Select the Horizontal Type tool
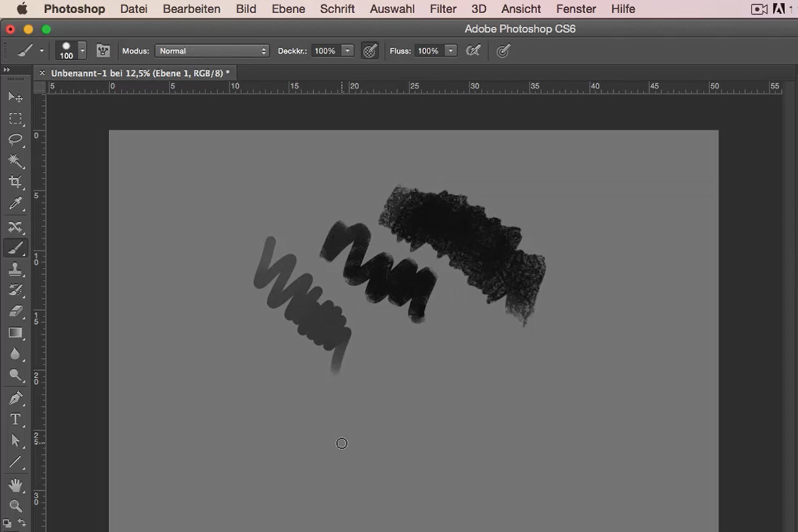This screenshot has width=798, height=532. coord(15,419)
